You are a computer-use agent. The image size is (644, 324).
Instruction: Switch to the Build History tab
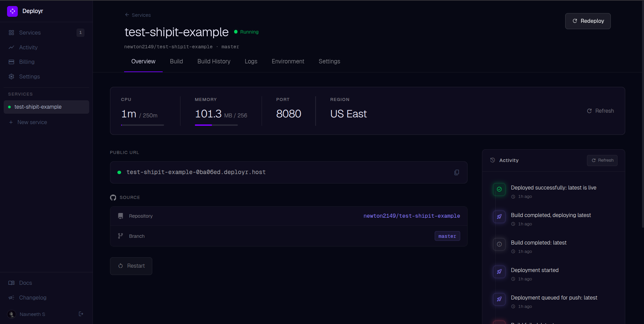tap(214, 61)
